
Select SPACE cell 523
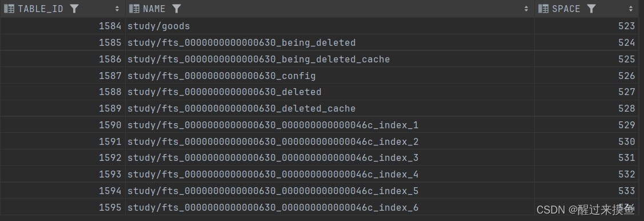(586, 26)
